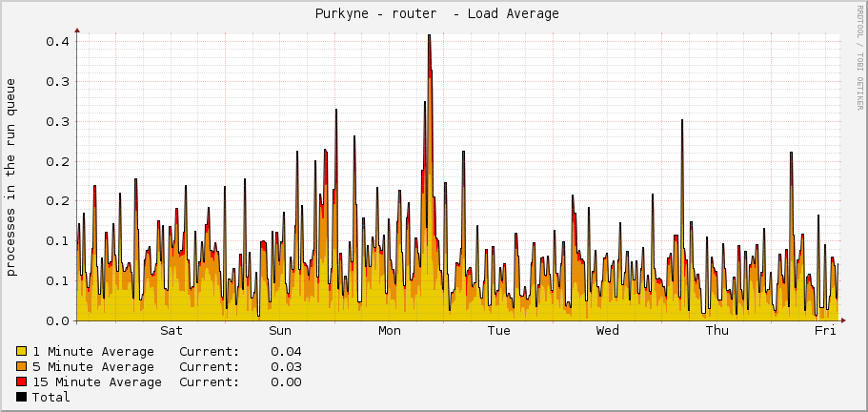Click the "Tue" x-axis day label

(x=498, y=331)
